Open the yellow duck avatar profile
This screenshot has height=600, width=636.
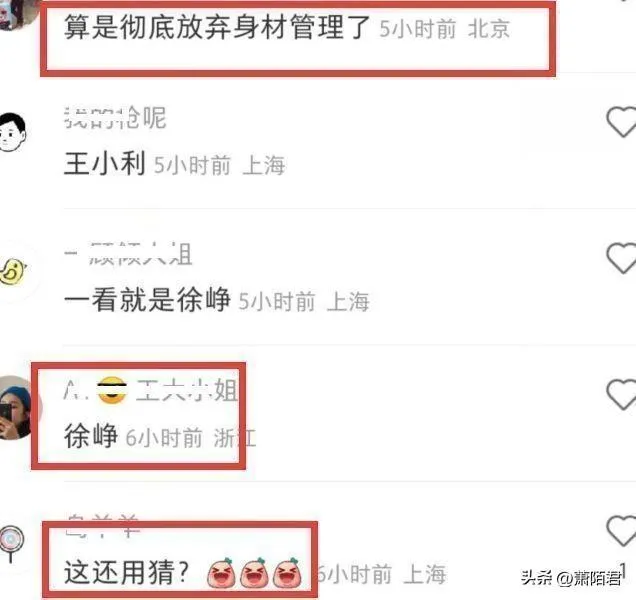click(x=12, y=271)
